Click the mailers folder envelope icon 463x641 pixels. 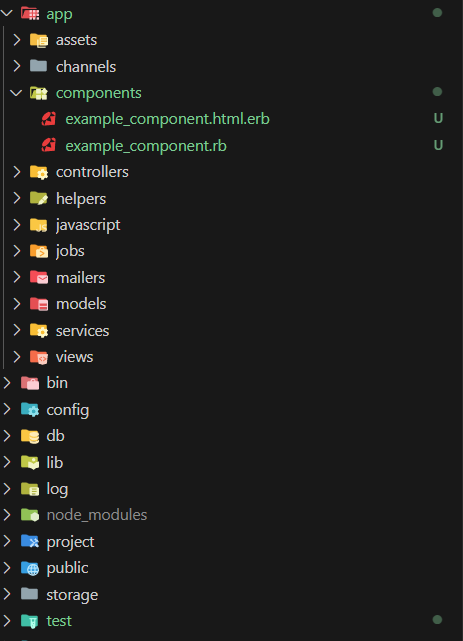click(39, 278)
